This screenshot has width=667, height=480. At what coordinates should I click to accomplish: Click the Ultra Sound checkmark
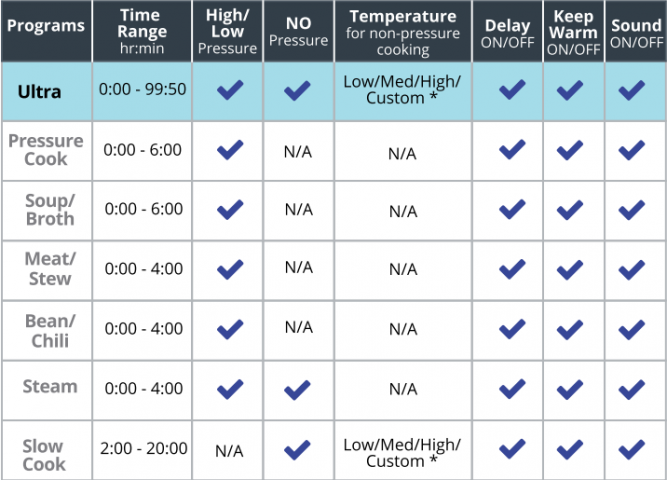(x=631, y=90)
